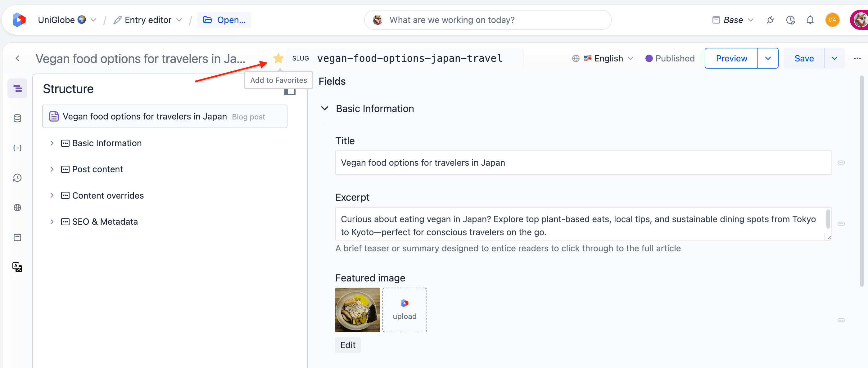Select the database sidebar icon
The width and height of the screenshot is (868, 368).
pos(17,118)
